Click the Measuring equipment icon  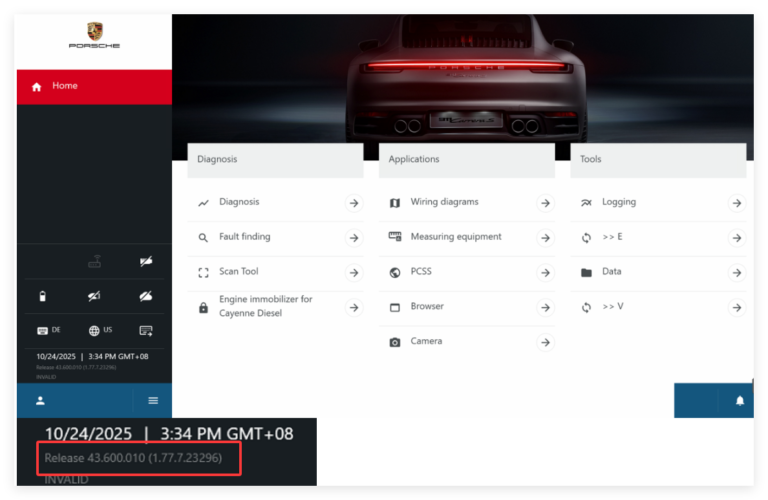(x=395, y=237)
